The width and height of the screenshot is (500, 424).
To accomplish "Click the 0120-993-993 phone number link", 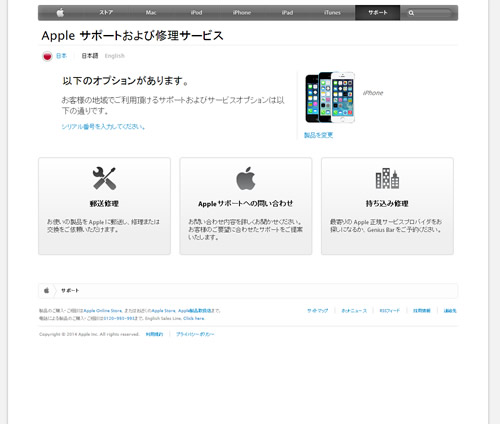I will click(x=120, y=318).
